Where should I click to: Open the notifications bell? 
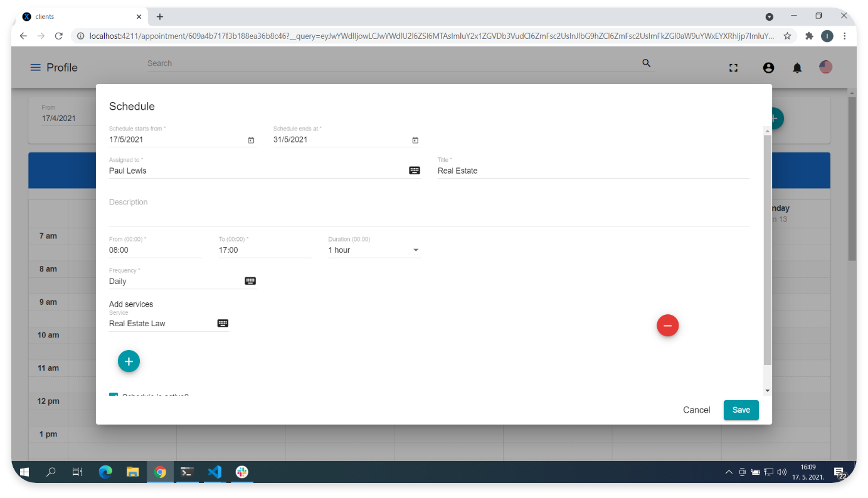pyautogui.click(x=797, y=68)
